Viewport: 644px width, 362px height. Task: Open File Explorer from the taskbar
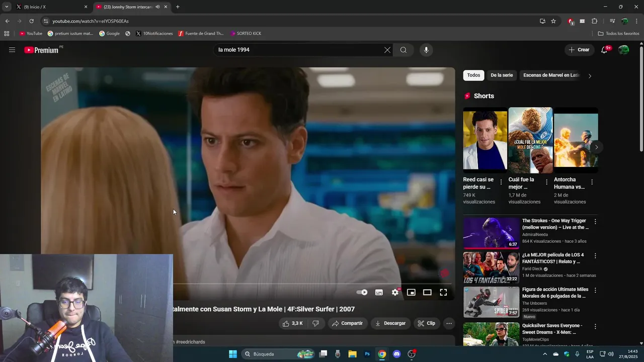tap(352, 354)
